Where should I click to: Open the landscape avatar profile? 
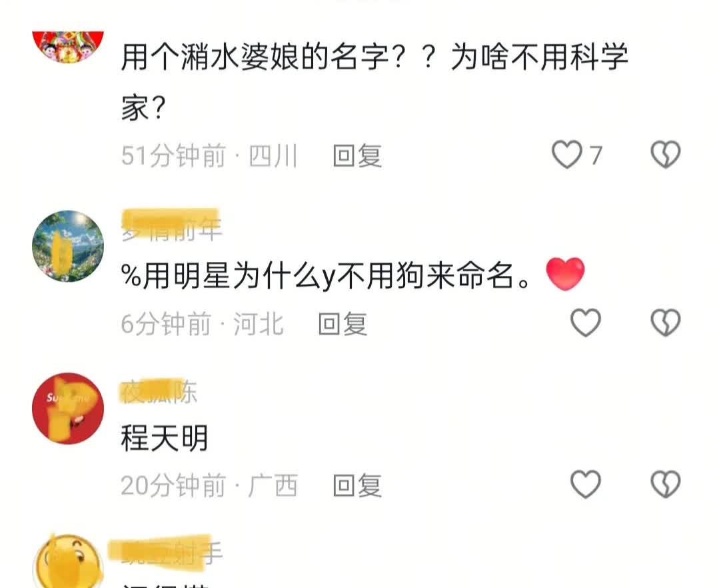(x=68, y=246)
